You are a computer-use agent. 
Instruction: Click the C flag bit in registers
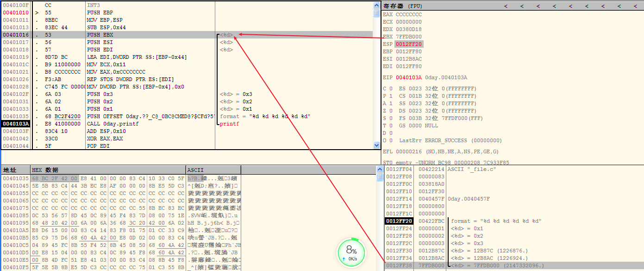click(388, 88)
